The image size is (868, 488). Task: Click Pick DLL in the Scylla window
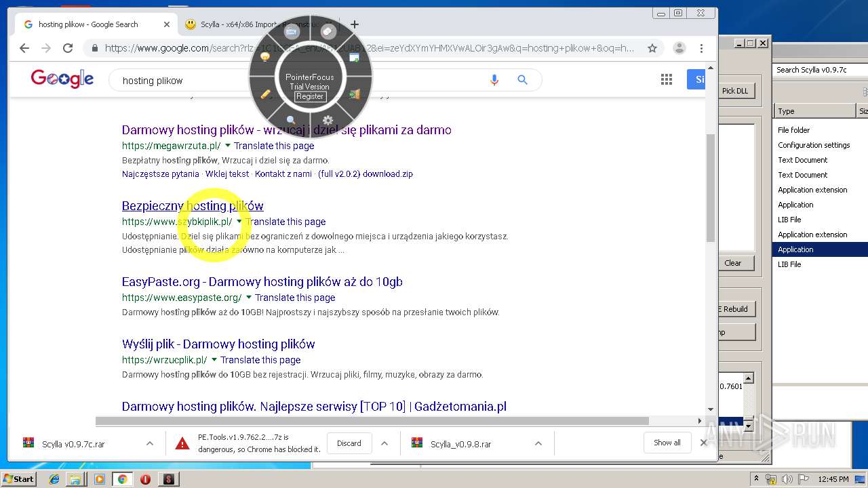tap(736, 91)
